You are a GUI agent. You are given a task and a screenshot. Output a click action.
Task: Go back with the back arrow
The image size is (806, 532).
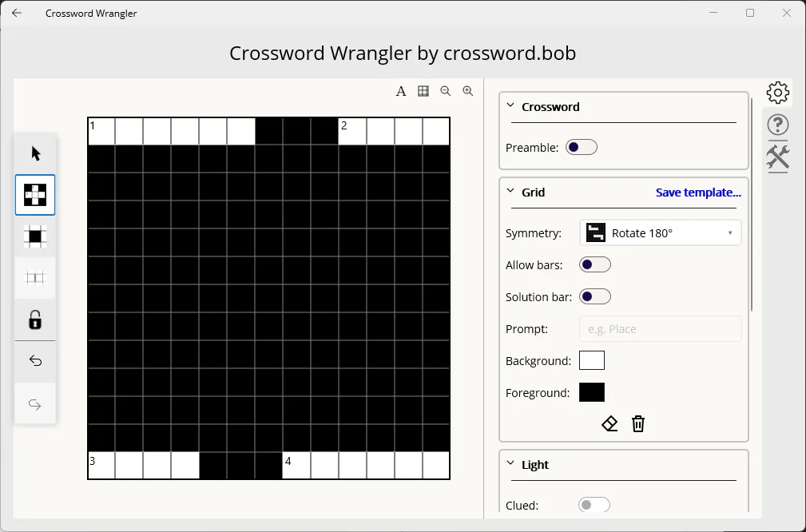17,13
